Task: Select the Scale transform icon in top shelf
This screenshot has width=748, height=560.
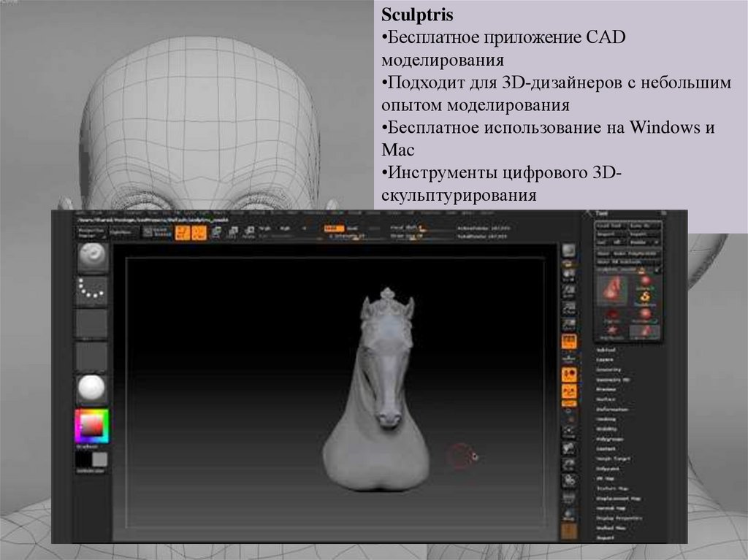Action: [x=232, y=232]
